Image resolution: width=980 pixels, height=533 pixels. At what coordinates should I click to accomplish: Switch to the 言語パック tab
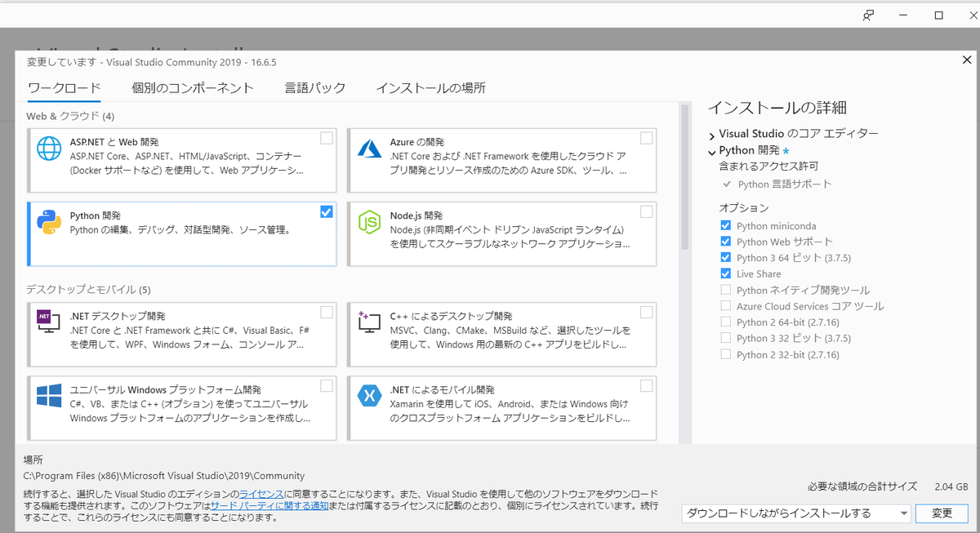pyautogui.click(x=315, y=88)
